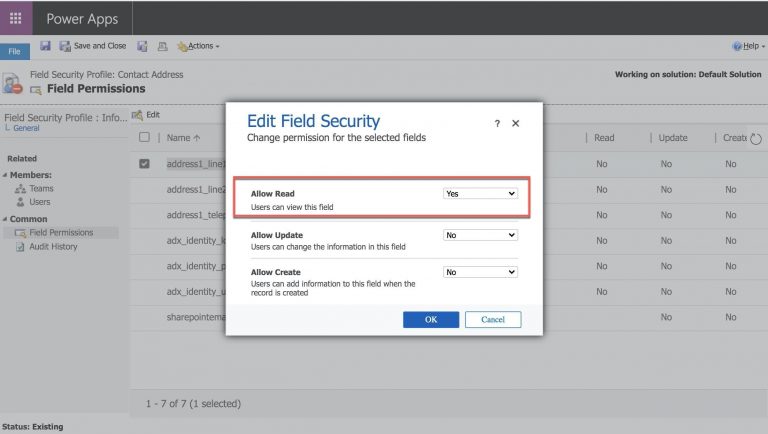This screenshot has height=434, width=768.
Task: Open Users under Members
Action: (40, 201)
